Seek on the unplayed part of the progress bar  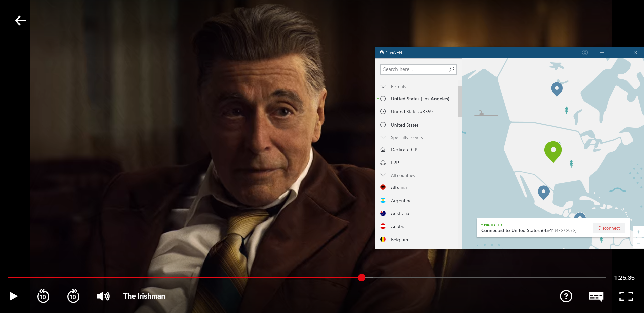pos(486,278)
